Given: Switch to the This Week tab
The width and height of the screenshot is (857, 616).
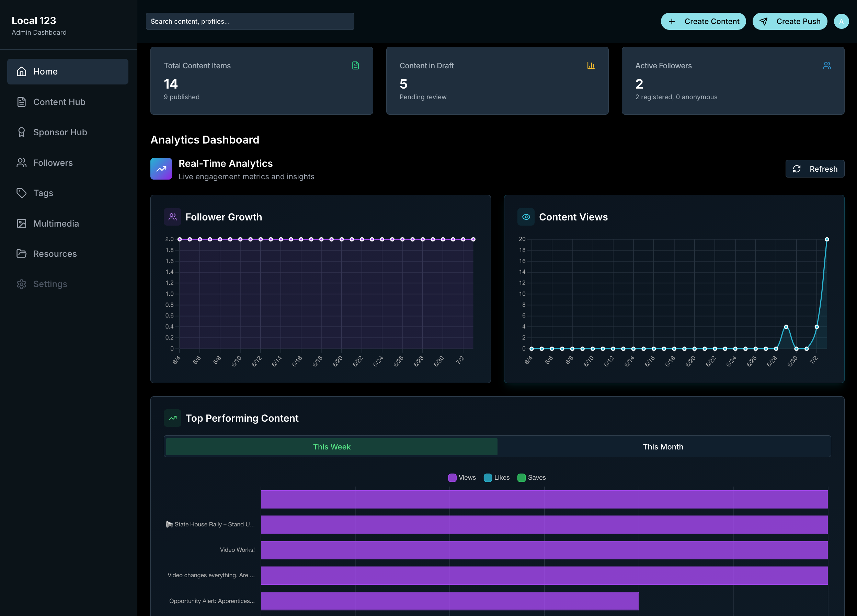Looking at the screenshot, I should 332,447.
